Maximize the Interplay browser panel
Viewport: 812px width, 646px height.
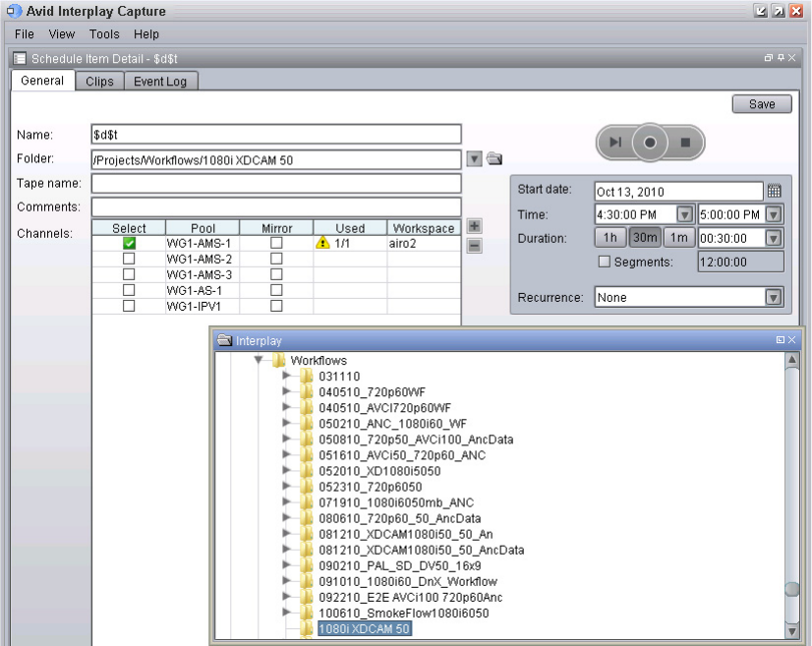[781, 340]
